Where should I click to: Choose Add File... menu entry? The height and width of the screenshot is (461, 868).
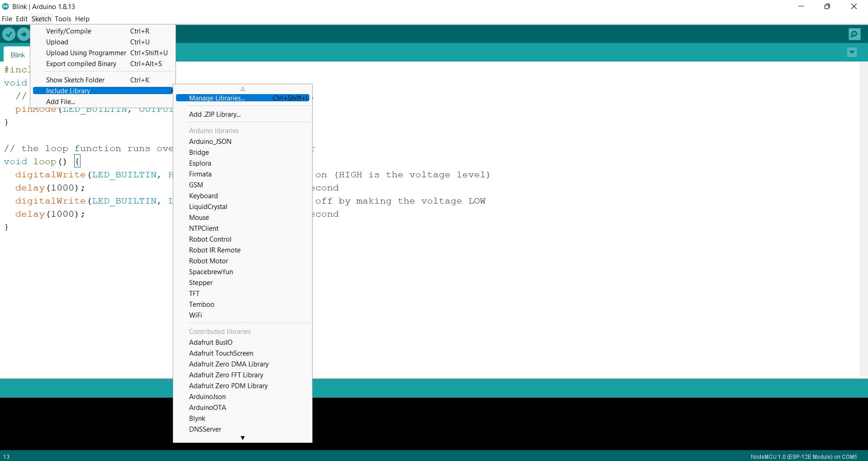(103, 102)
